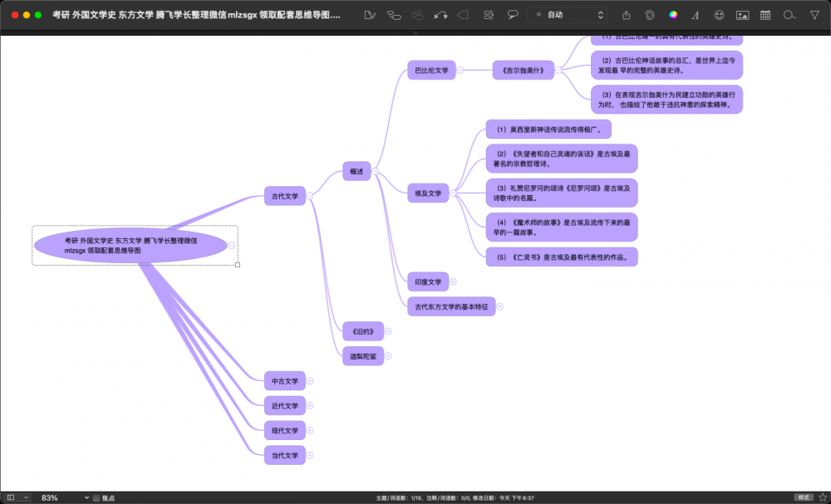The image size is (831, 504).
Task: Collapse the 巴比伦文学 branch
Action: [460, 70]
